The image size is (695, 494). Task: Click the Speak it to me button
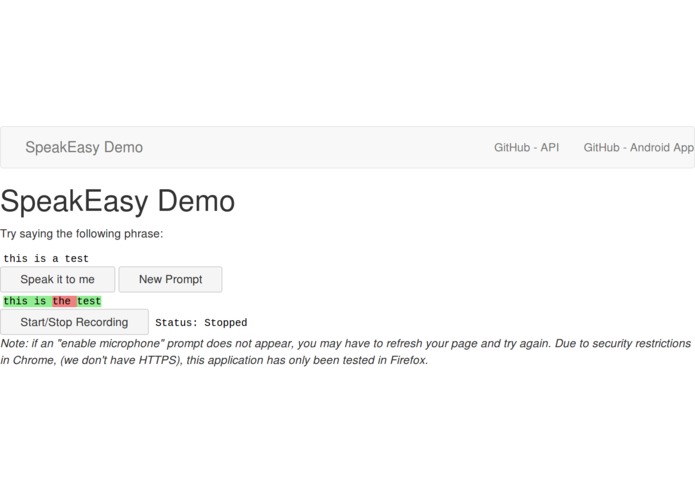tap(58, 279)
